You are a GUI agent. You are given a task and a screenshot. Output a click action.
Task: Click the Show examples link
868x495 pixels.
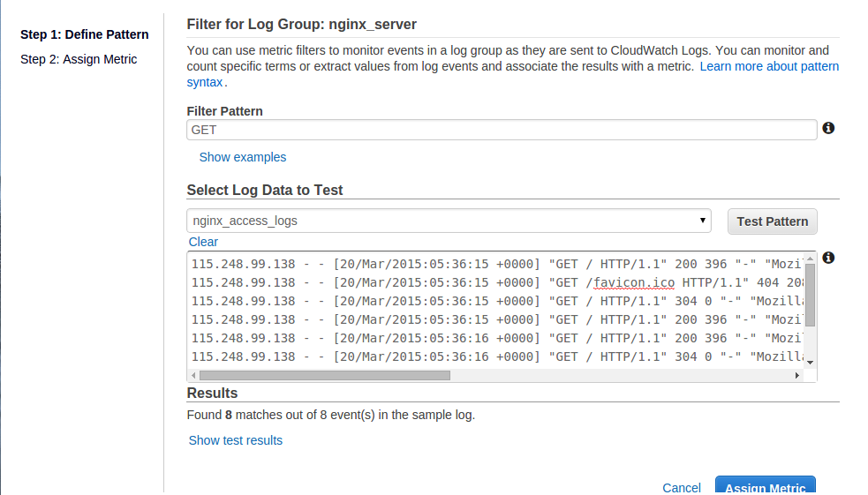pos(243,157)
